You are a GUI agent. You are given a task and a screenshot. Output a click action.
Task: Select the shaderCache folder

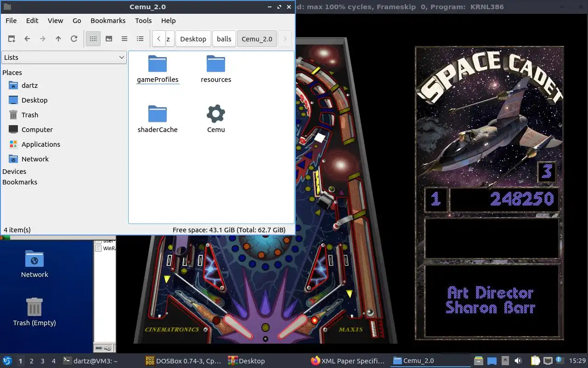[158, 119]
